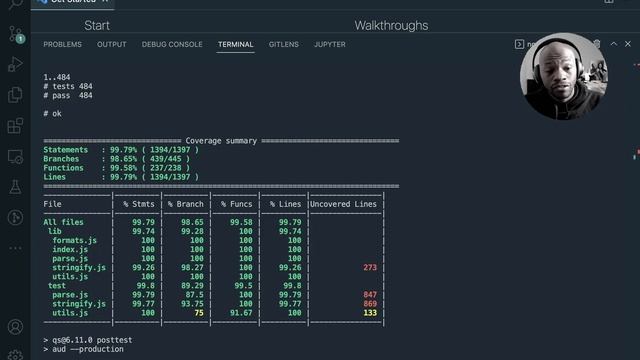Click the 'Uncovered Lines' column header
640x360 pixels.
(x=343, y=204)
